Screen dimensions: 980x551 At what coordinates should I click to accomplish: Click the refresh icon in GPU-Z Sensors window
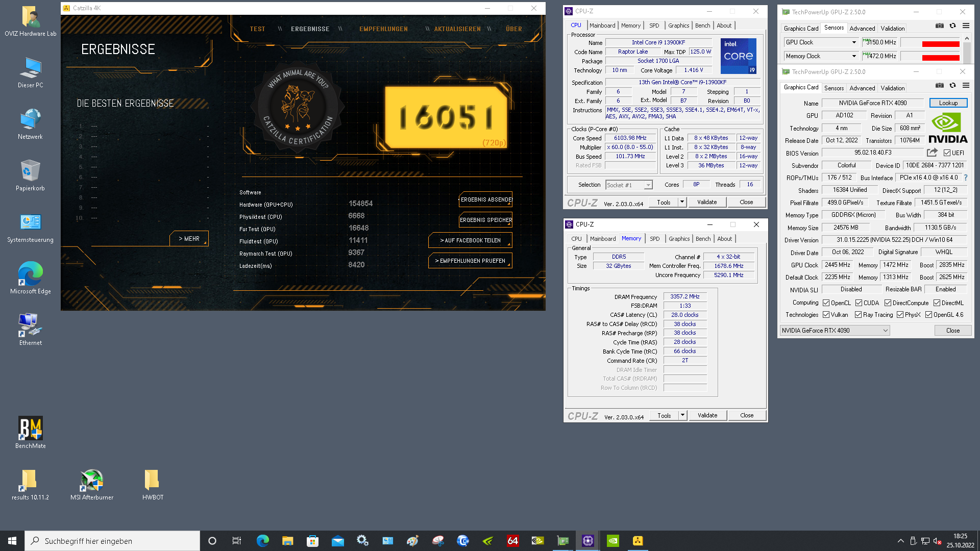tap(952, 26)
